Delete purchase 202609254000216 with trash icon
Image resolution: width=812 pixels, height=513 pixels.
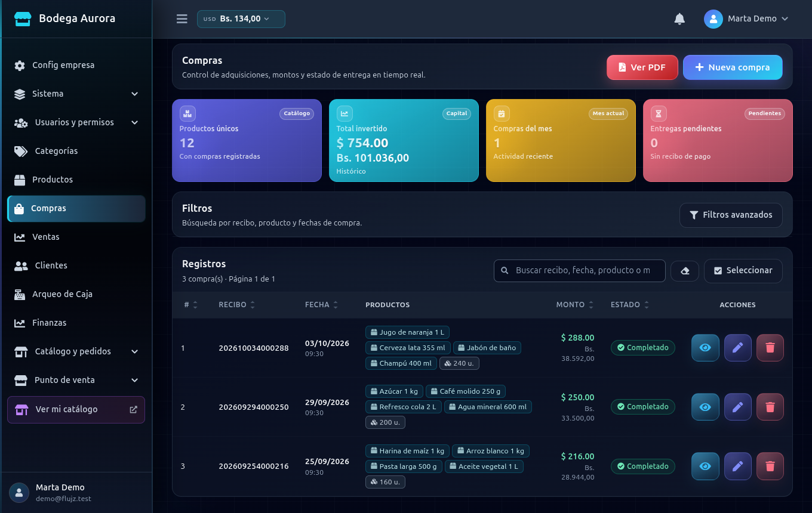(x=770, y=466)
